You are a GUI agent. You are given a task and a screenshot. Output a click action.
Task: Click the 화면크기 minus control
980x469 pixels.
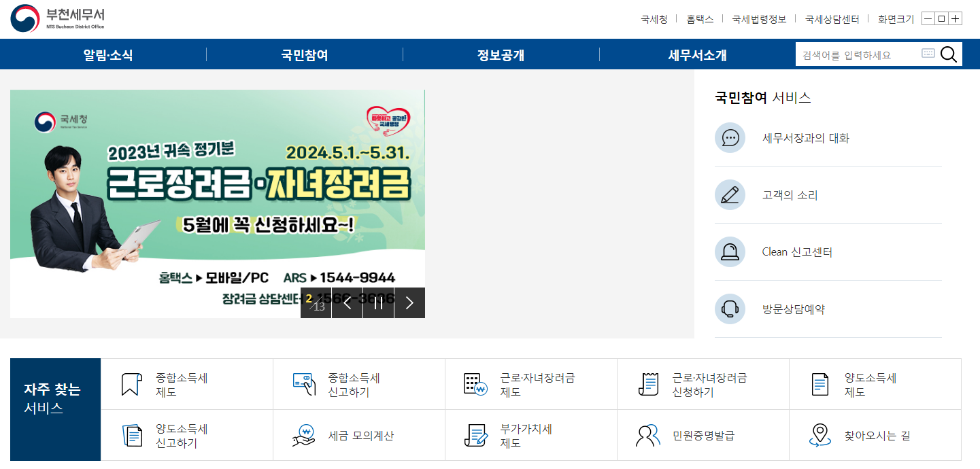click(928, 18)
